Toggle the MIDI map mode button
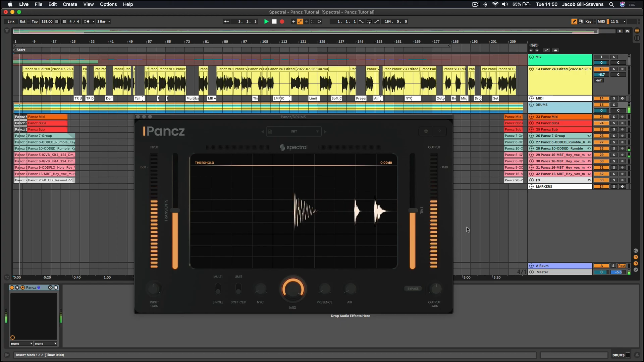The height and width of the screenshot is (362, 644). pyautogui.click(x=601, y=21)
